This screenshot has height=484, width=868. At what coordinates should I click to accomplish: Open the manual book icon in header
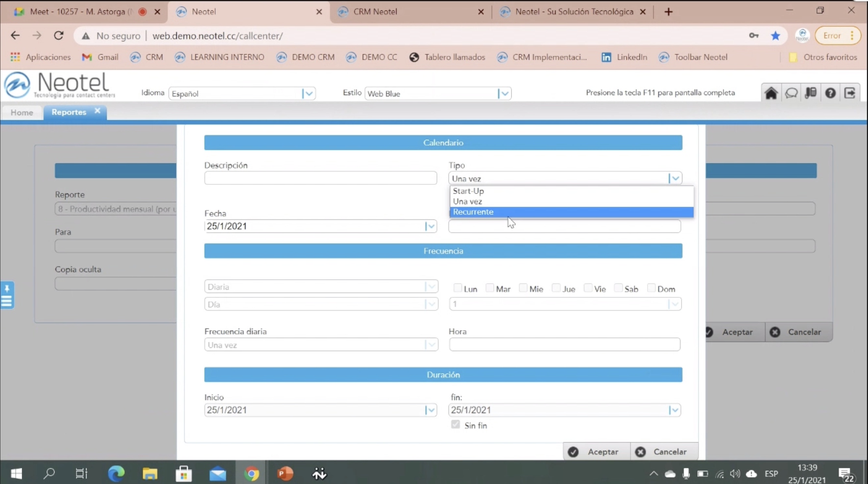point(811,93)
